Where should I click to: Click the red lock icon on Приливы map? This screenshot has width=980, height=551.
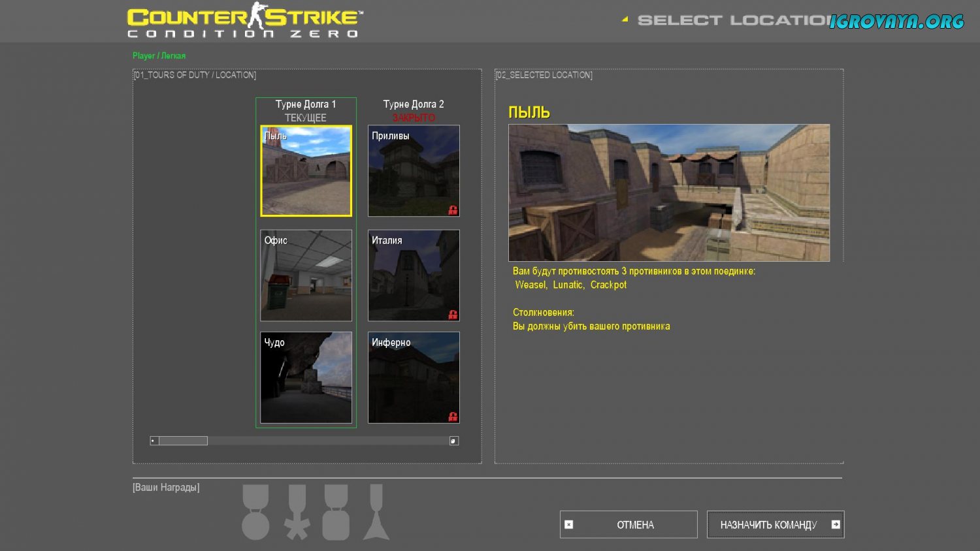(x=452, y=210)
